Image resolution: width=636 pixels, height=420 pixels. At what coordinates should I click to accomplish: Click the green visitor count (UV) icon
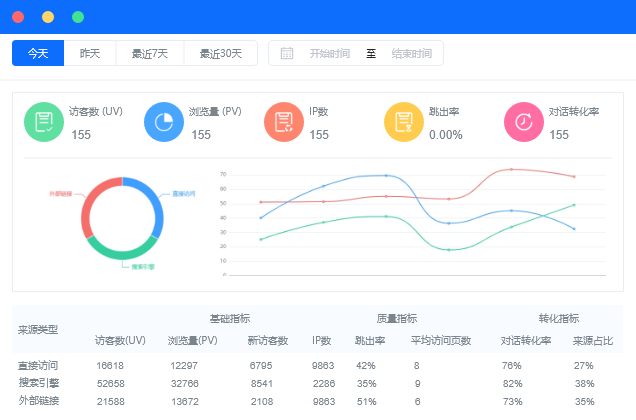pyautogui.click(x=43, y=122)
